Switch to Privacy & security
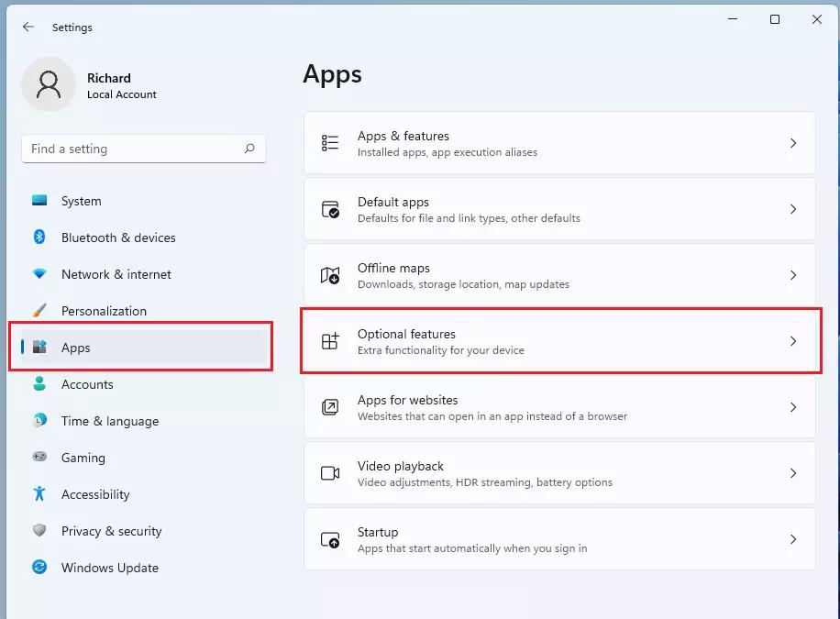This screenshot has height=619, width=840. pyautogui.click(x=111, y=531)
